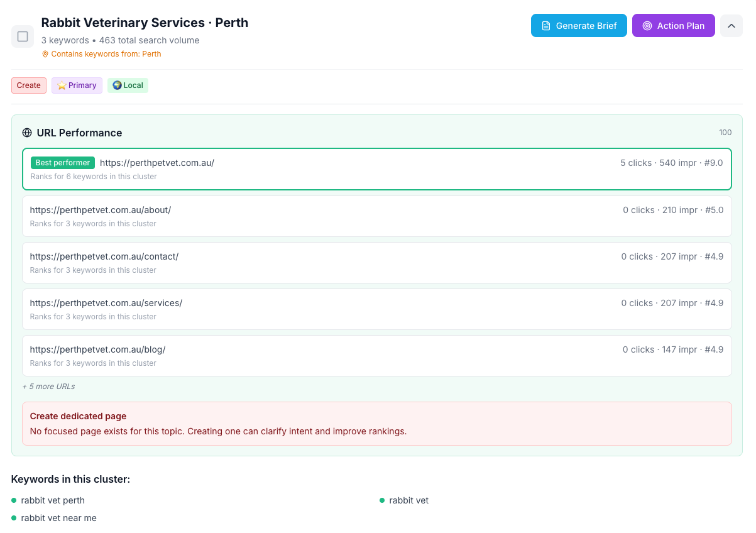
Task: Click the green dot beside rabbit vet near me
Action: pyautogui.click(x=14, y=518)
